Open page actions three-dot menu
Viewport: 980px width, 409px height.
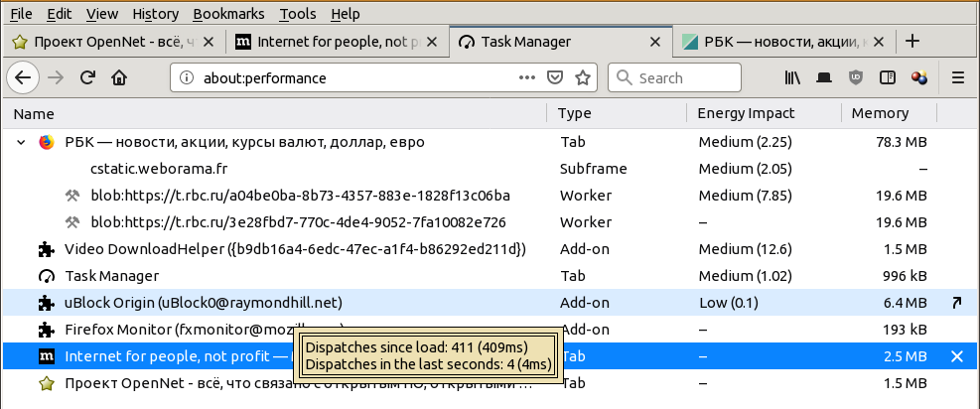(x=527, y=77)
